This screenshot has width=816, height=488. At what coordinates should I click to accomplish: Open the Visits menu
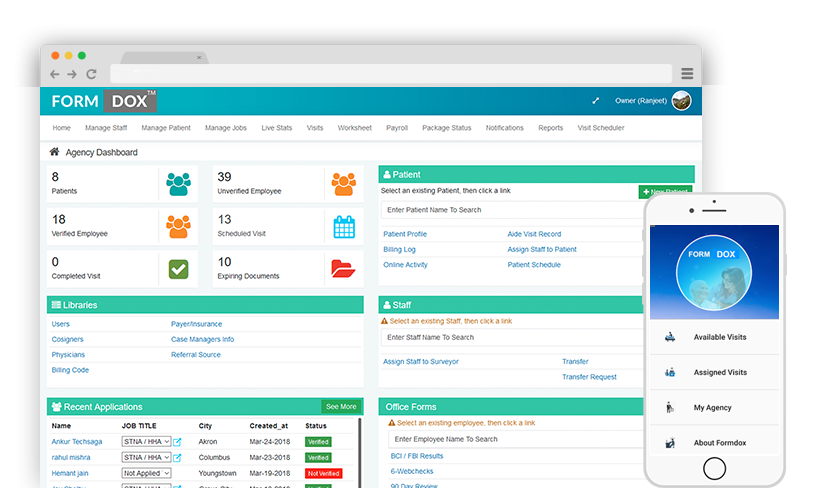pyautogui.click(x=315, y=128)
